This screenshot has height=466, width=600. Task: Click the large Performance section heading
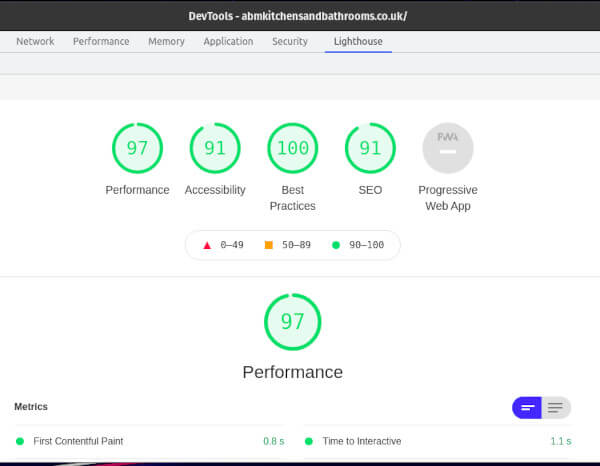pyautogui.click(x=293, y=372)
